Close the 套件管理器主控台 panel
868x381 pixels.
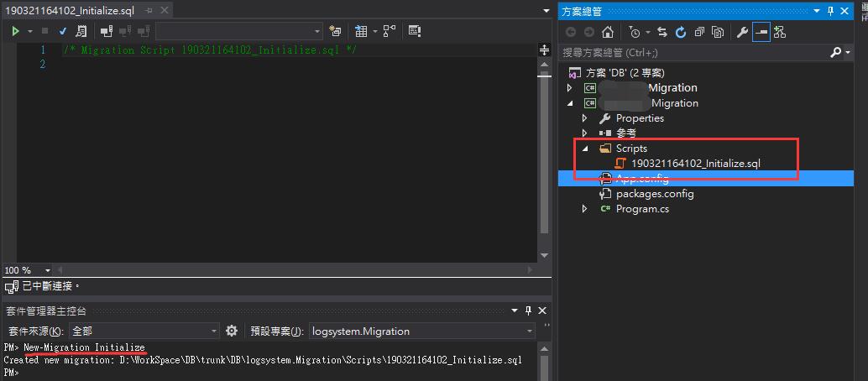click(542, 311)
